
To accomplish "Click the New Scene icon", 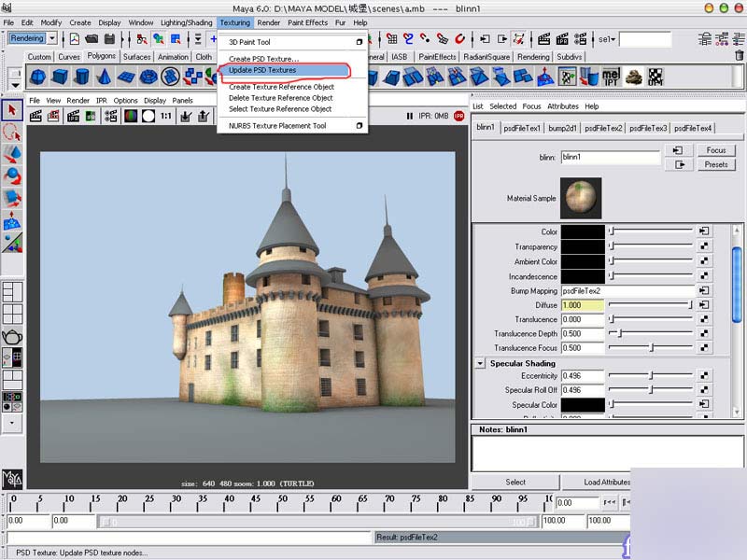I will (75, 39).
